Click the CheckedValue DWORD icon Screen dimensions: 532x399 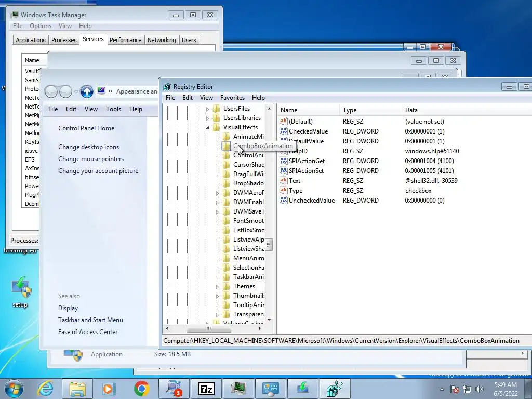click(284, 131)
